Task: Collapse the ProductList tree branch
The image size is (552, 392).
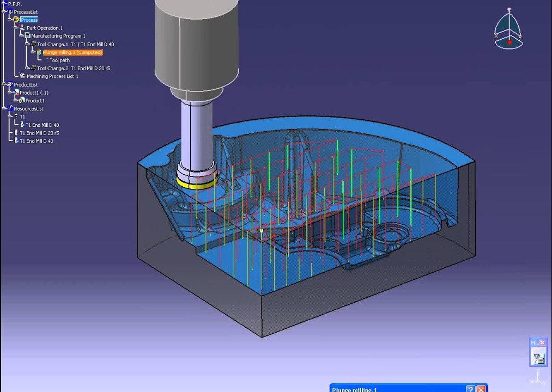Action: coord(4,84)
